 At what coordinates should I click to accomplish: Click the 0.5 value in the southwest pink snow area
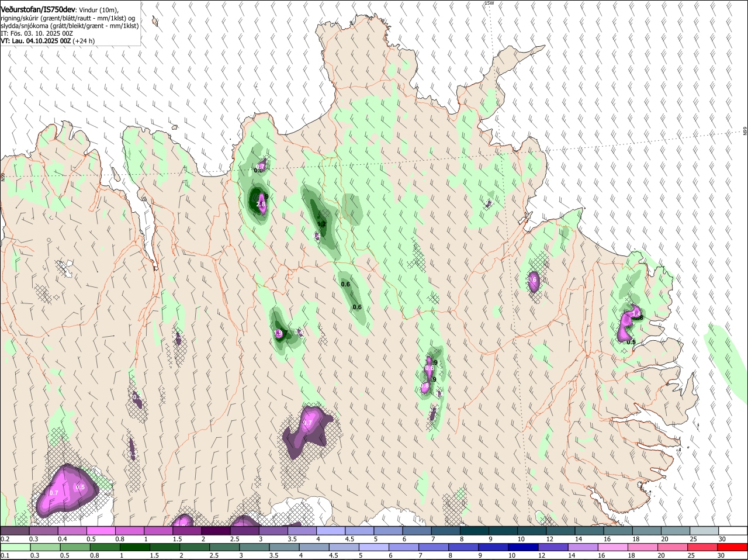[x=81, y=487]
